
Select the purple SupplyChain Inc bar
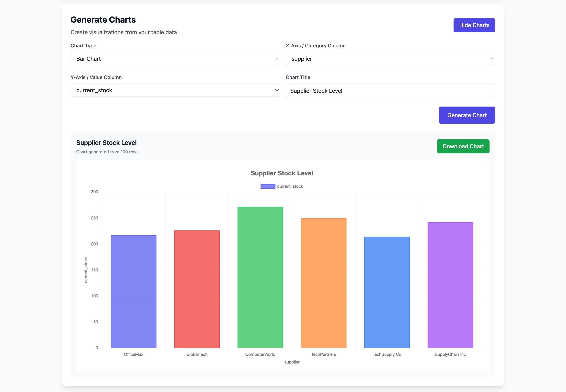pos(450,285)
